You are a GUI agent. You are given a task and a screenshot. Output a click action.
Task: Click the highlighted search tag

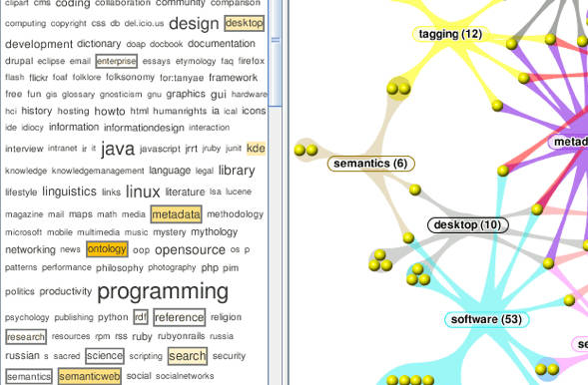tap(188, 356)
